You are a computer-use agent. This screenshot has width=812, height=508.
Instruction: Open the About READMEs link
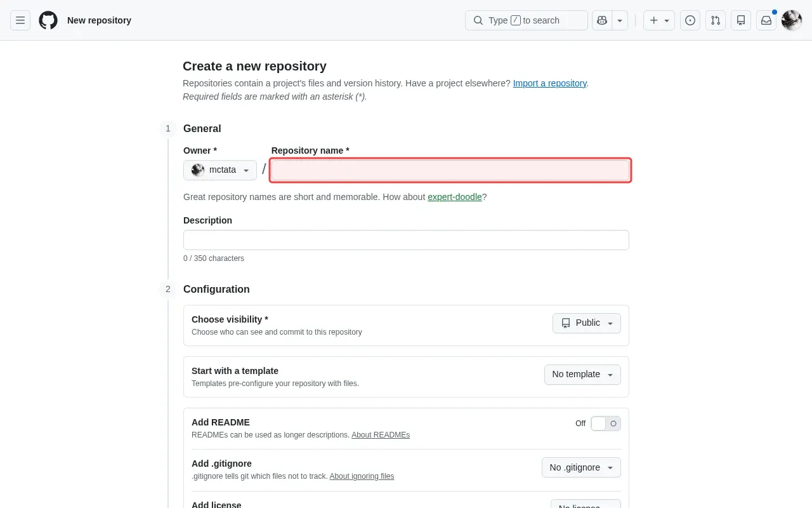point(380,435)
